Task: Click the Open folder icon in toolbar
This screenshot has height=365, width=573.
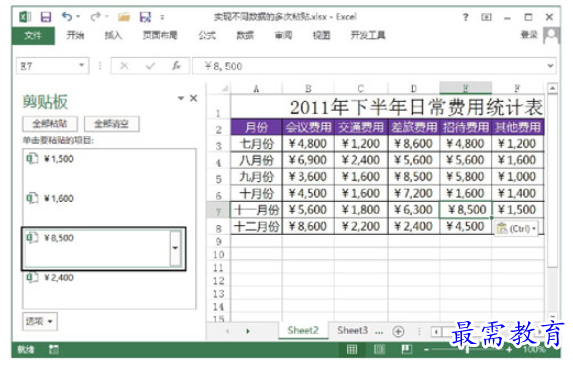Action: (124, 17)
